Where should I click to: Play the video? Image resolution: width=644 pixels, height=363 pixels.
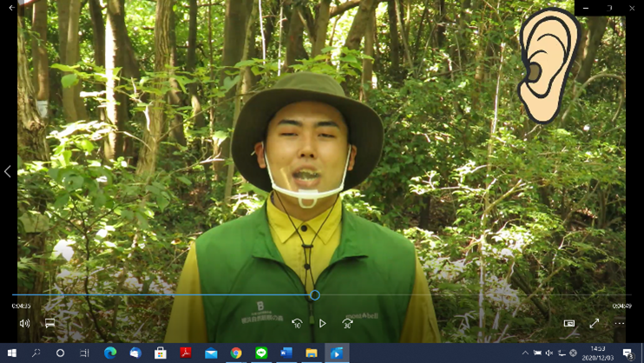(x=322, y=324)
